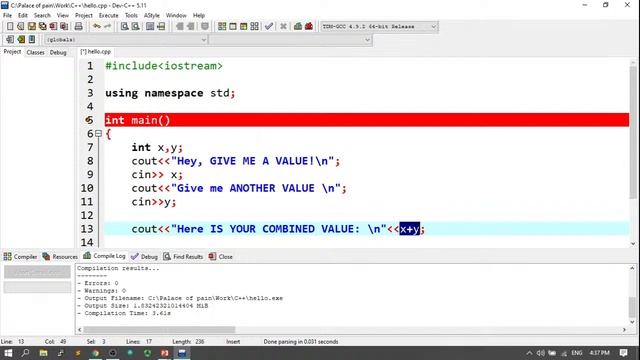Viewport: 640px width, 360px height.
Task: Switch to the Project side tab
Action: pos(12,52)
